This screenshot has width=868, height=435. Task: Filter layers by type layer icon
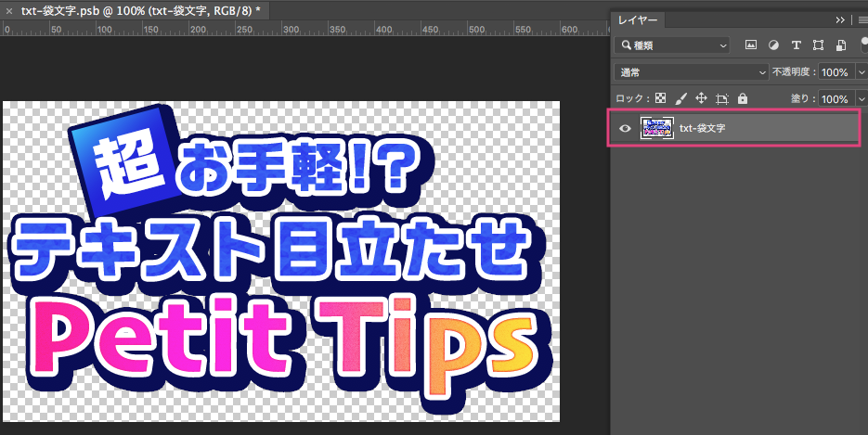point(796,45)
